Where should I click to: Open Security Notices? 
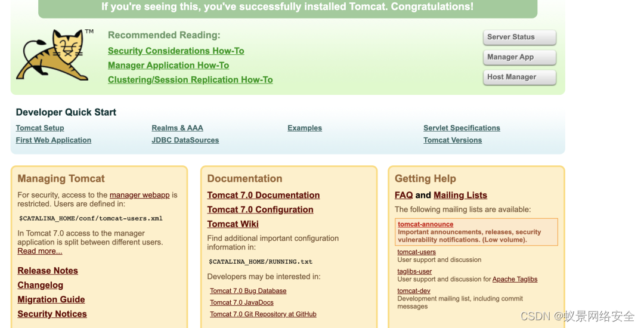52,314
